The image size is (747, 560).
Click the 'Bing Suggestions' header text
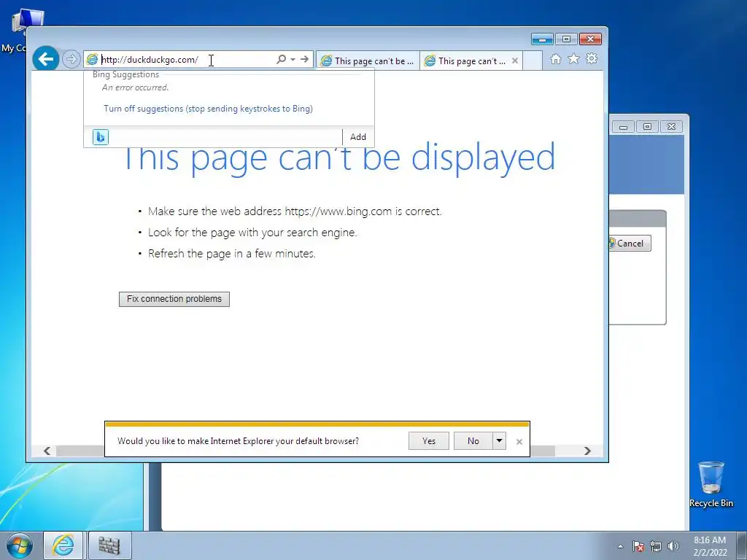pos(125,74)
